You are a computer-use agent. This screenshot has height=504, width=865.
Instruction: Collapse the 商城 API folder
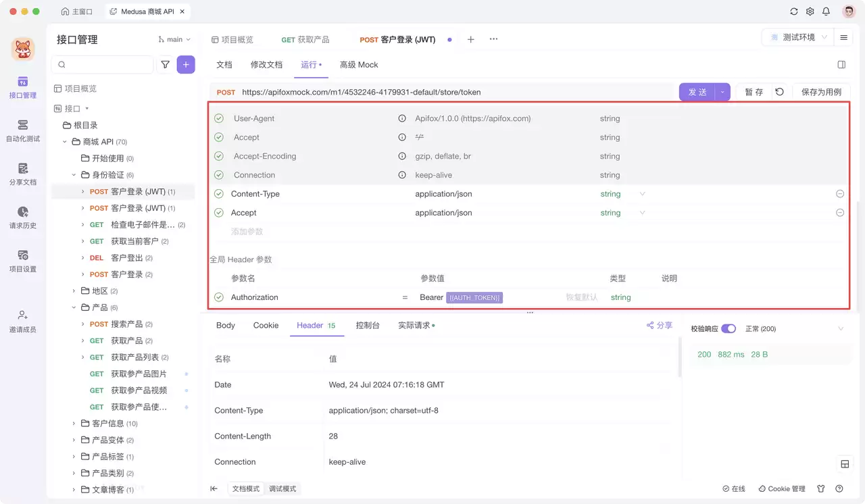point(66,142)
